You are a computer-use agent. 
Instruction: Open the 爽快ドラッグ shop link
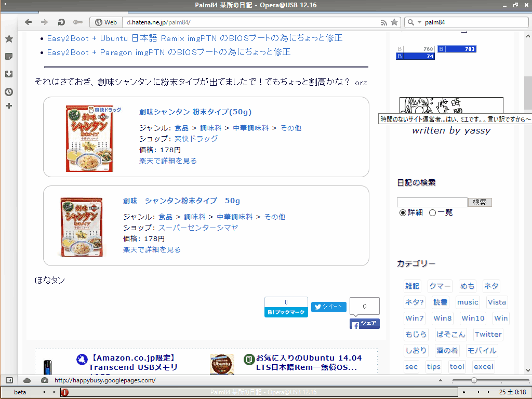(196, 138)
